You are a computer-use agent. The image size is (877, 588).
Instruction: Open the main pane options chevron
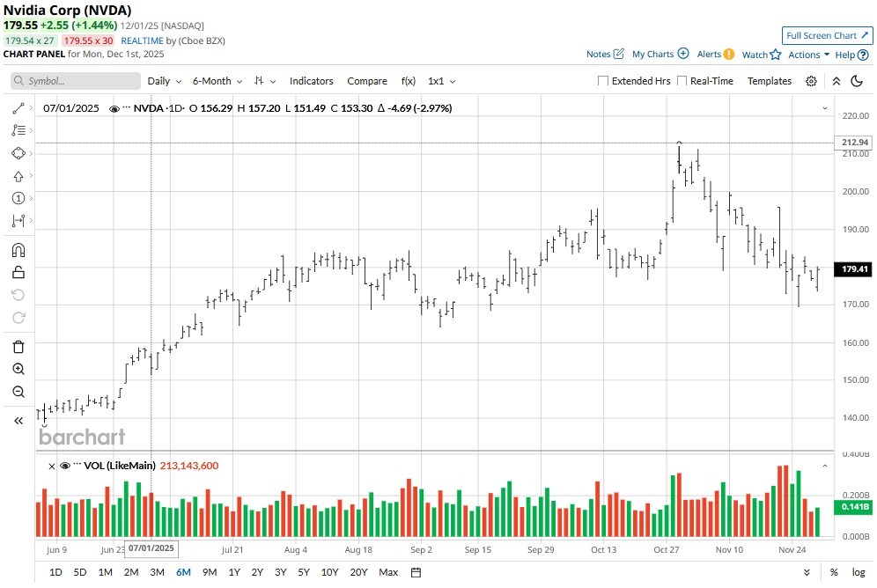824,108
